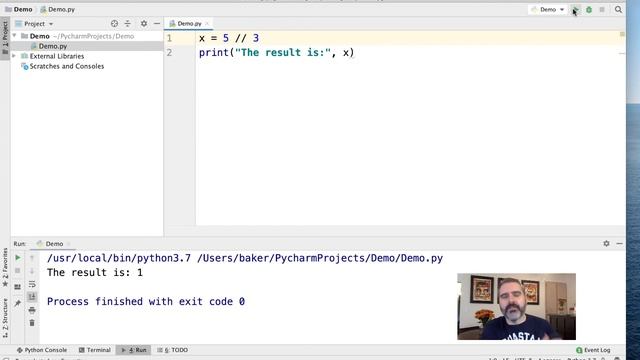Open the Z: Structure side tab

point(5,318)
